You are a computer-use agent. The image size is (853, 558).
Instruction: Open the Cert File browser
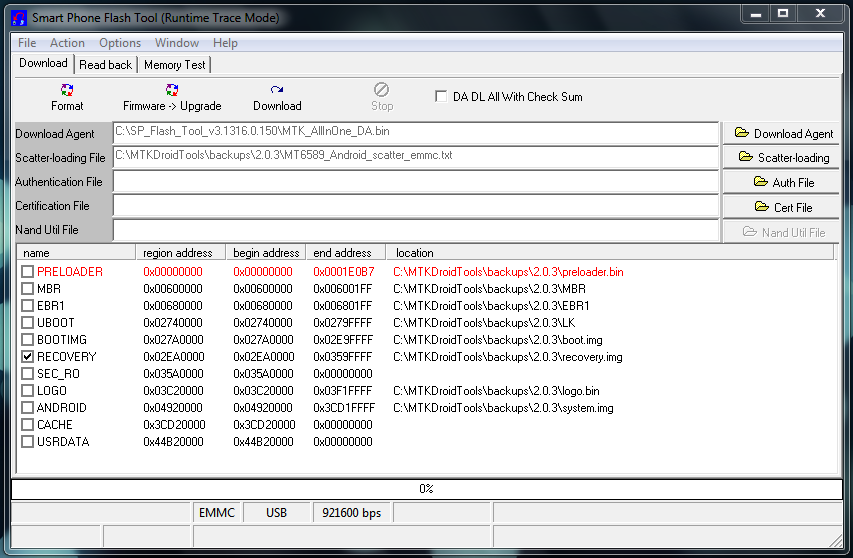(x=782, y=208)
